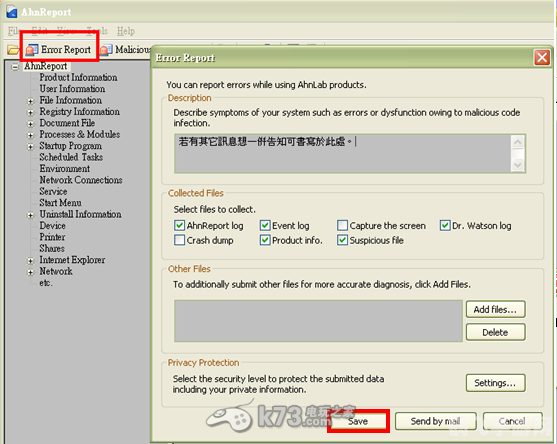The image size is (557, 444).
Task: Expand the Startup Program node
Action: (31, 147)
